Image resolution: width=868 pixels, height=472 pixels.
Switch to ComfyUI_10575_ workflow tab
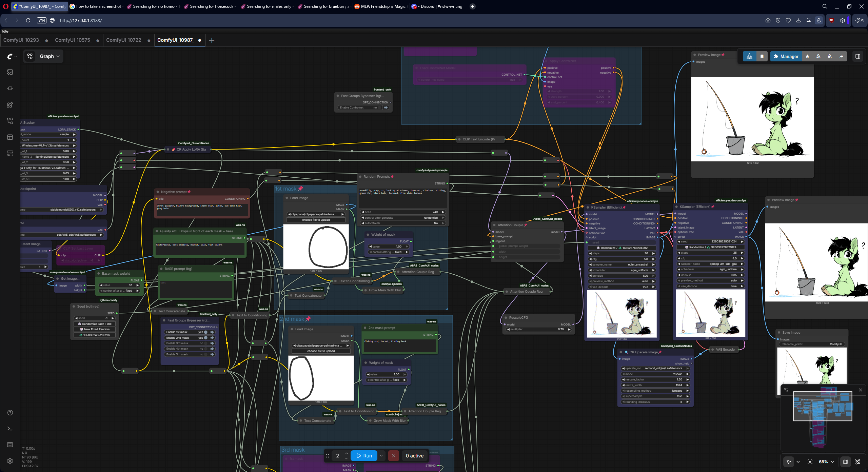[74, 40]
